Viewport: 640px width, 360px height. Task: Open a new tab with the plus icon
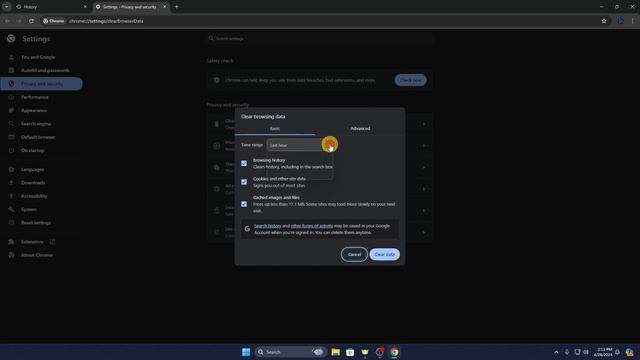[176, 7]
